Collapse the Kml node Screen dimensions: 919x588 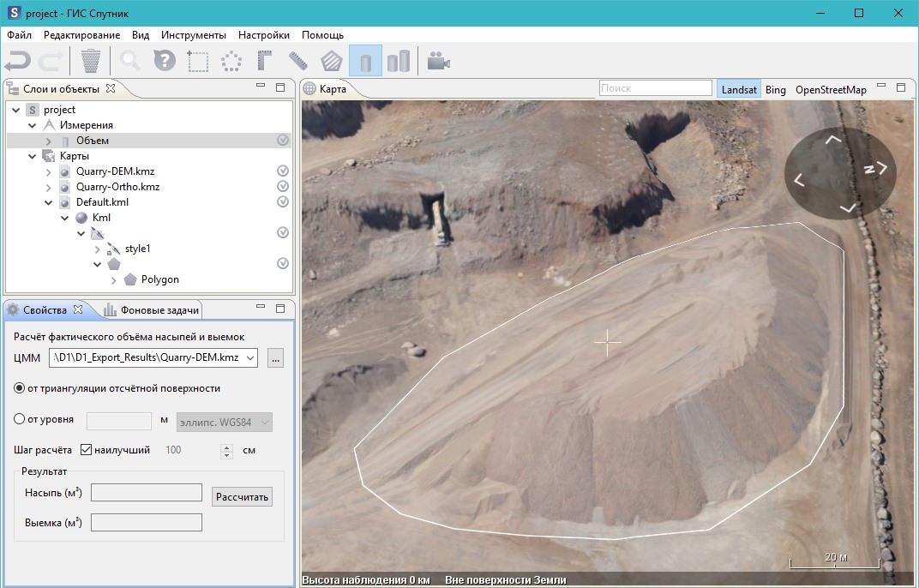pyautogui.click(x=65, y=218)
